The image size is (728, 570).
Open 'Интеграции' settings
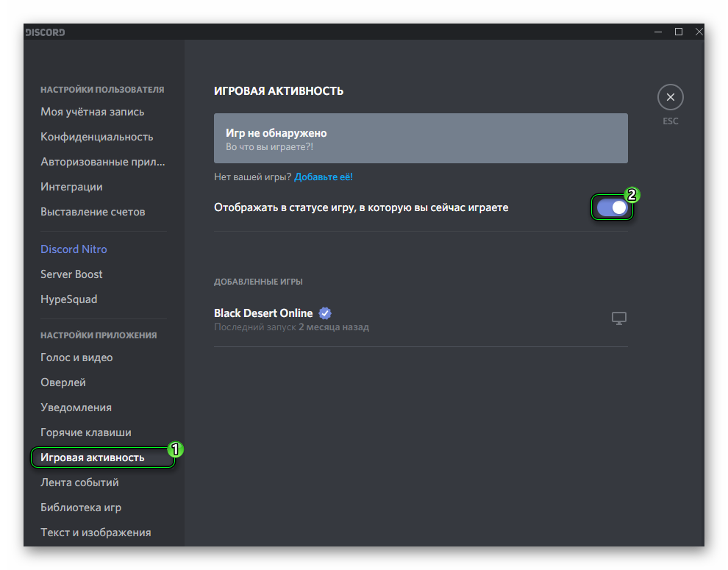[71, 187]
